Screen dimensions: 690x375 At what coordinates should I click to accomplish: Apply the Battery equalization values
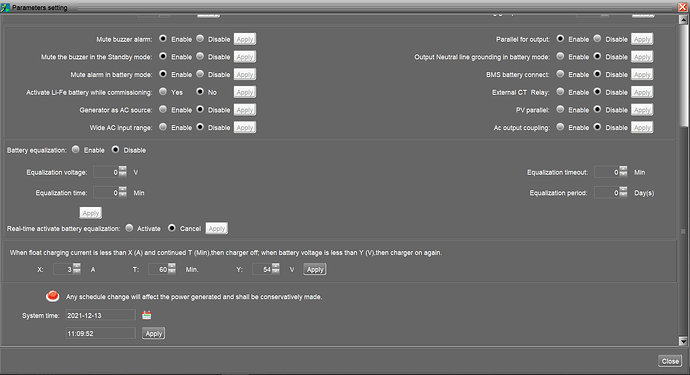click(91, 213)
